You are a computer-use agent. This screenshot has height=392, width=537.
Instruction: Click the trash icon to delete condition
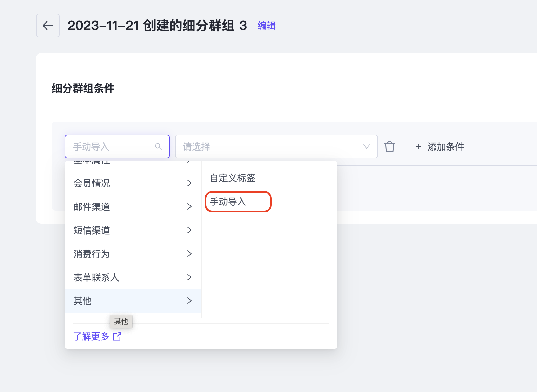[x=389, y=147]
